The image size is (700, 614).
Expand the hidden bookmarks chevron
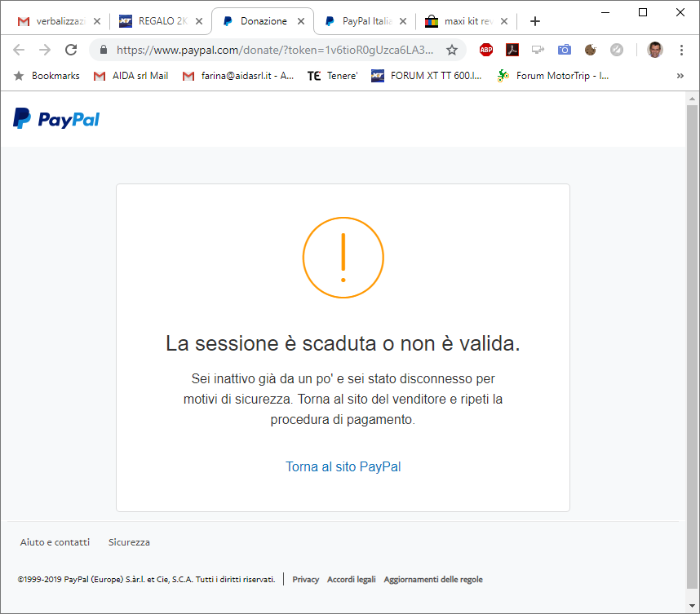coord(680,76)
